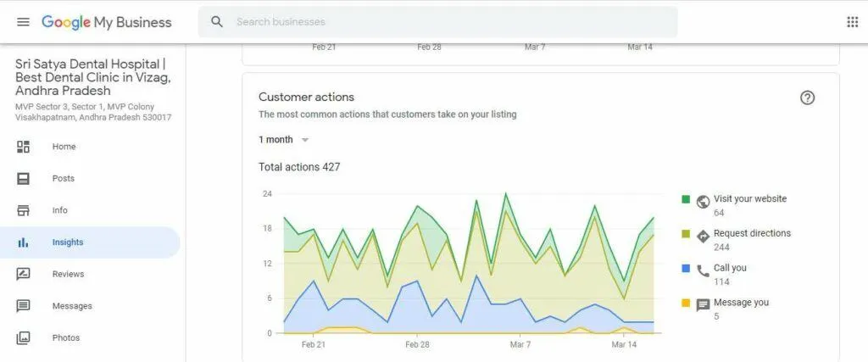Image resolution: width=868 pixels, height=362 pixels.
Task: Click Sri Satya Dental Hospital title
Action: tap(93, 77)
